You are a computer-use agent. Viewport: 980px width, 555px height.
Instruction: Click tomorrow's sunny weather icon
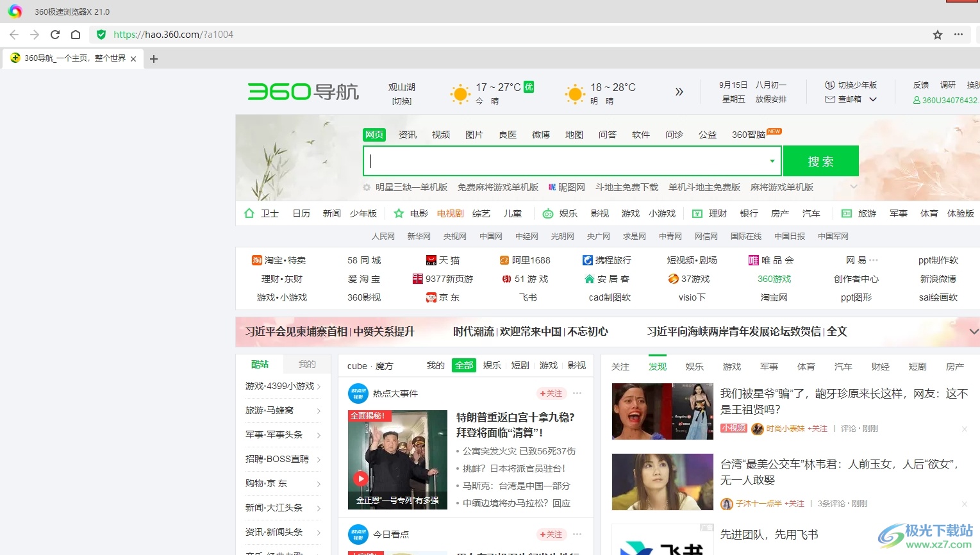tap(575, 94)
